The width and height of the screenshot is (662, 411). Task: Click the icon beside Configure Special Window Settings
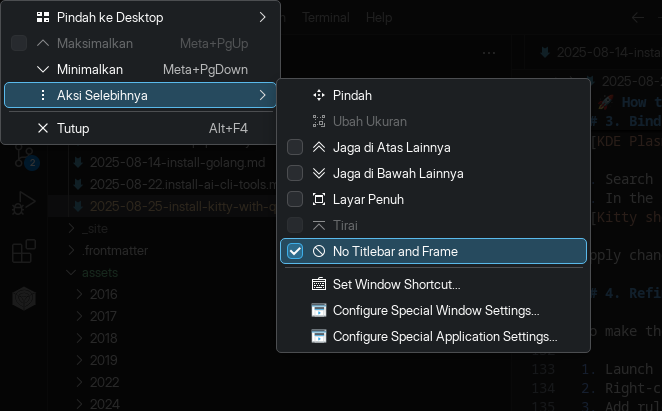coord(319,310)
